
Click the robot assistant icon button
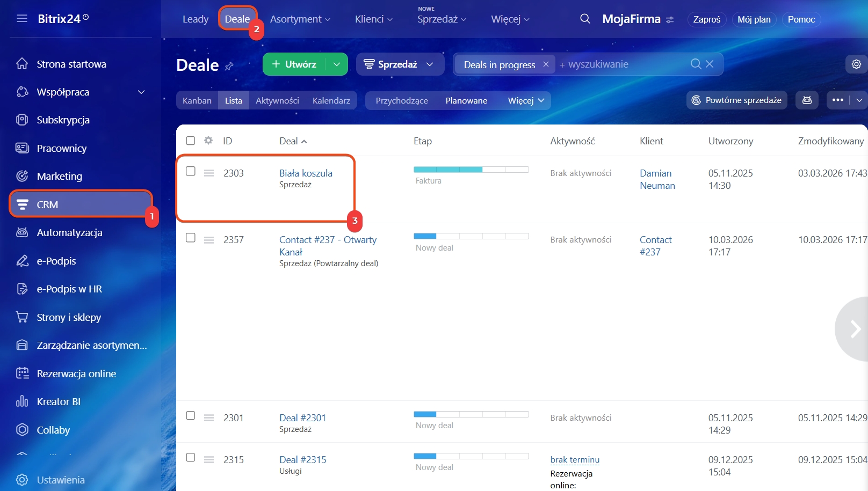click(x=807, y=100)
